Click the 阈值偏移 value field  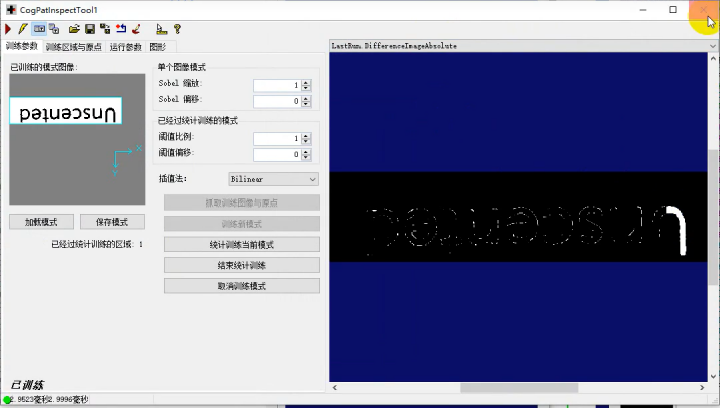point(277,155)
